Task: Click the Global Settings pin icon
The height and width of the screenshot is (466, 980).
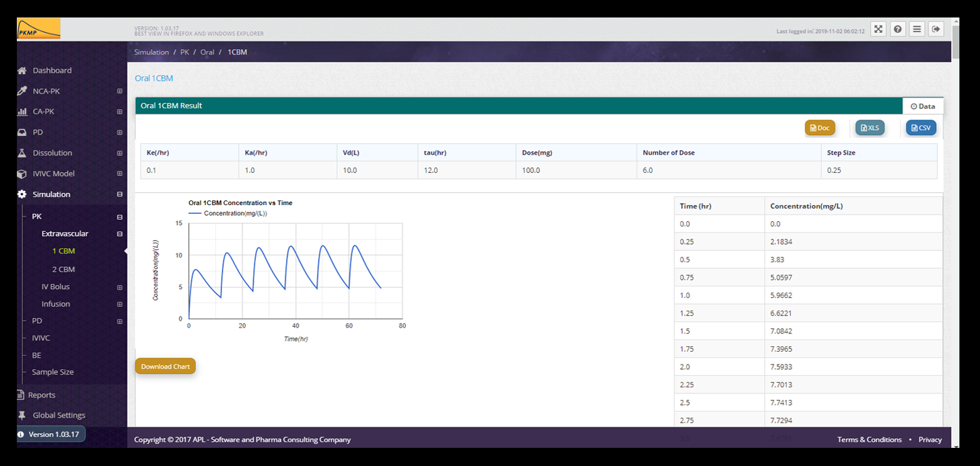Action: (22, 415)
